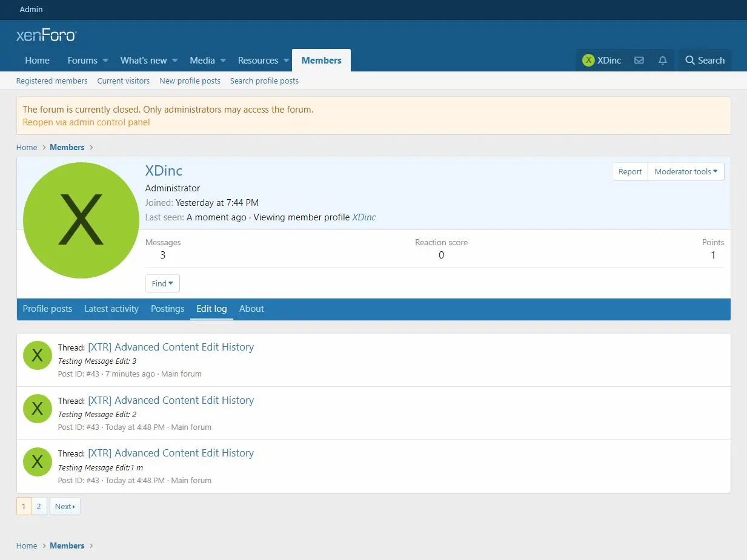This screenshot has width=747, height=560.
Task: Open XDinc account menu in navigation bar
Action: point(602,61)
